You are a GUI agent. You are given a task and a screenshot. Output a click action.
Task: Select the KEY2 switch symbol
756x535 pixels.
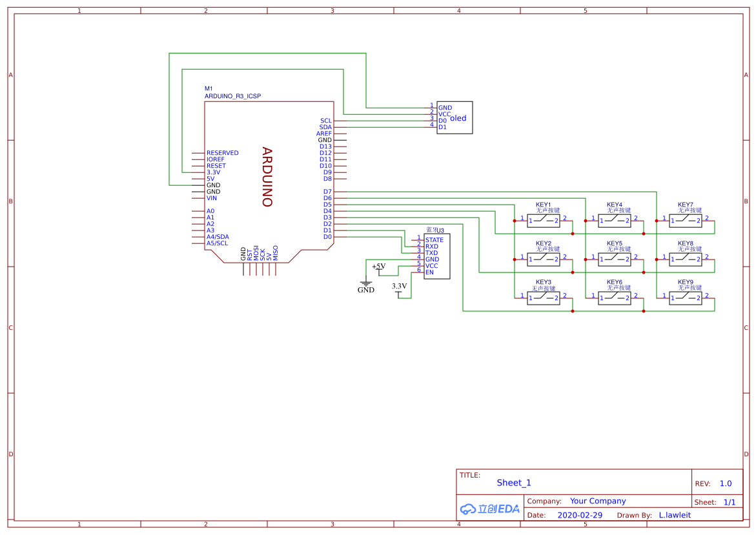(x=544, y=259)
